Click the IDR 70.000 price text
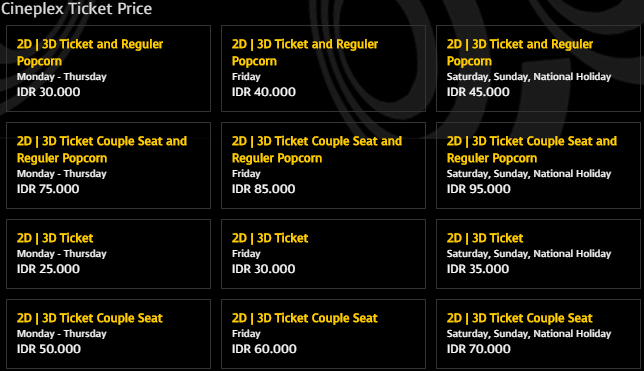The width and height of the screenshot is (644, 371). (x=478, y=349)
